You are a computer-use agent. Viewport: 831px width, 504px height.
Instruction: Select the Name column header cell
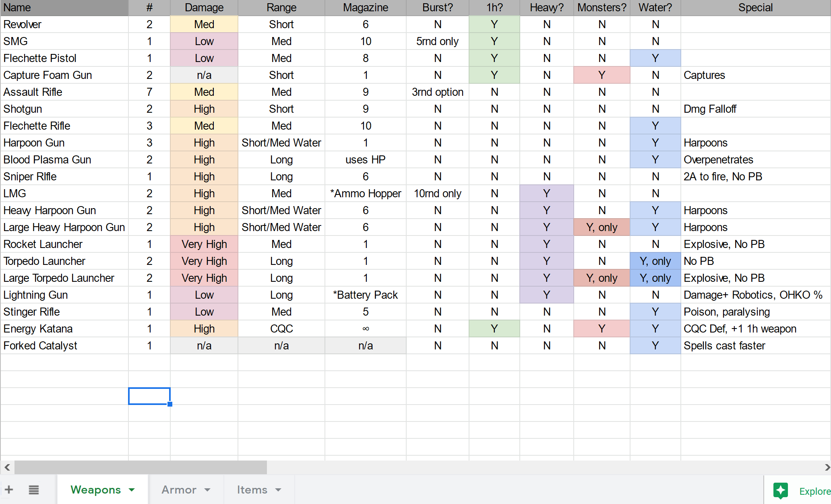pyautogui.click(x=64, y=8)
